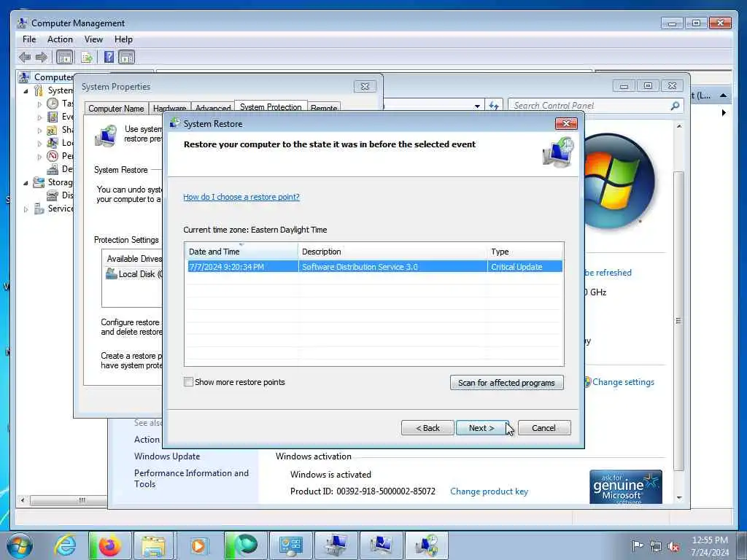Image resolution: width=747 pixels, height=560 pixels.
Task: Open Windows Start orb
Action: pos(20,545)
